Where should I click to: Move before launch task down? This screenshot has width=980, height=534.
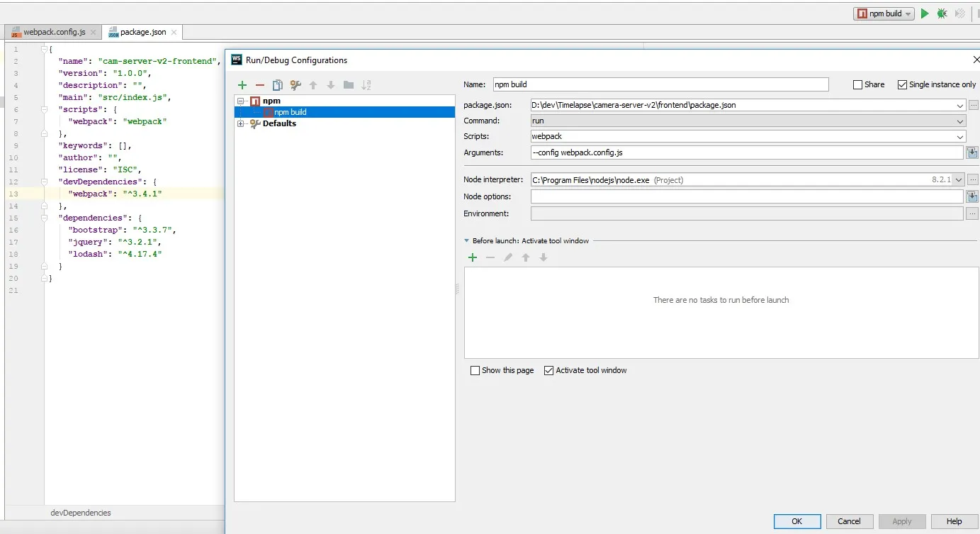coord(543,257)
